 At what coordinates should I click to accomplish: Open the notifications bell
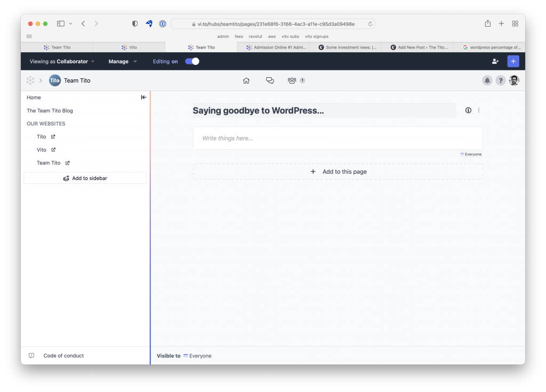click(x=487, y=81)
